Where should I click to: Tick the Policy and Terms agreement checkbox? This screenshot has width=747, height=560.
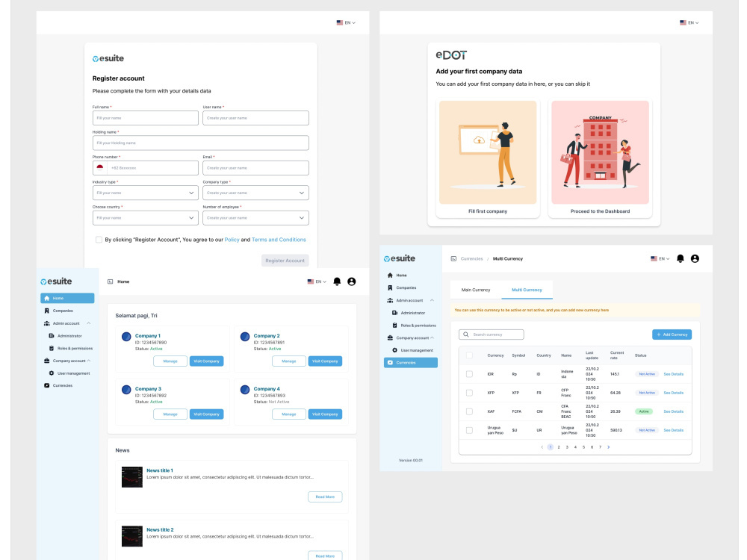click(99, 240)
